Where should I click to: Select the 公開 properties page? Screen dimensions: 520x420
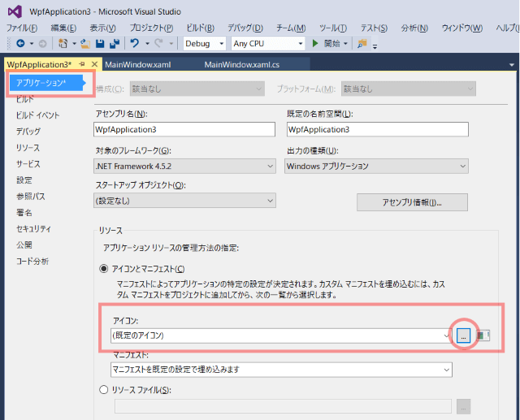[24, 245]
